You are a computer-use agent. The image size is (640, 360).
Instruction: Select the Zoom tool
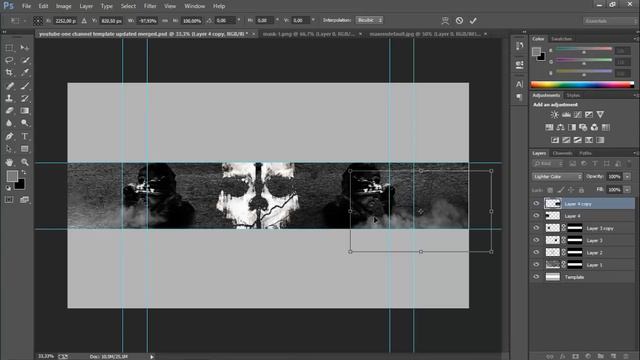(x=24, y=162)
